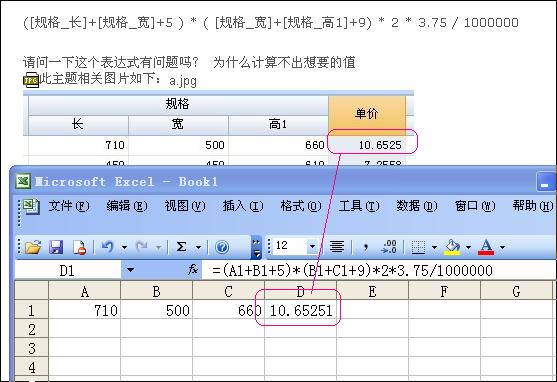557x382 pixels.
Task: Click the Redo arrow icon
Action: [142, 247]
